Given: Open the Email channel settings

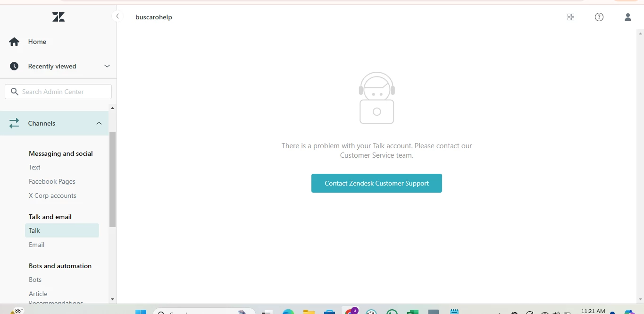Looking at the screenshot, I should tap(36, 245).
